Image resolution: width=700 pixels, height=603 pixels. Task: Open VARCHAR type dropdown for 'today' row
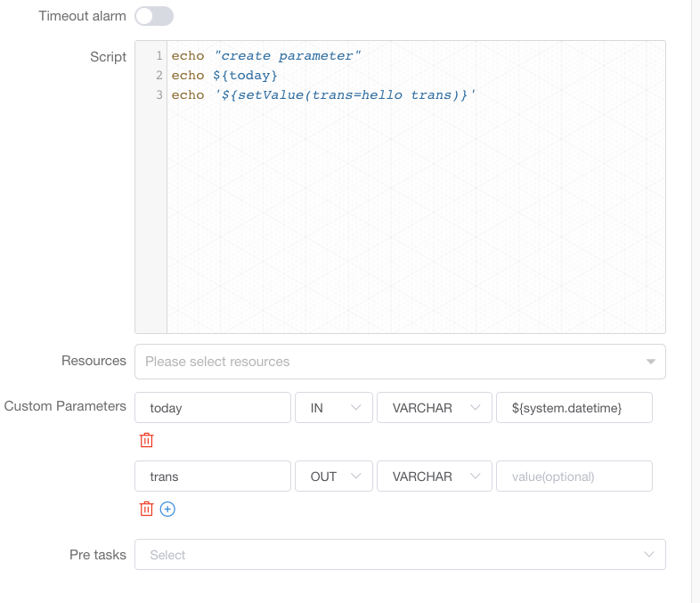435,408
